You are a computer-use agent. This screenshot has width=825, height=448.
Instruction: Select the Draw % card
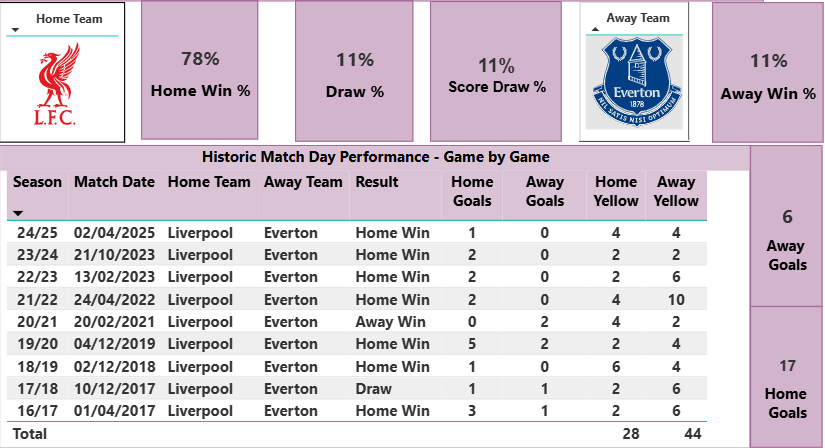click(355, 72)
